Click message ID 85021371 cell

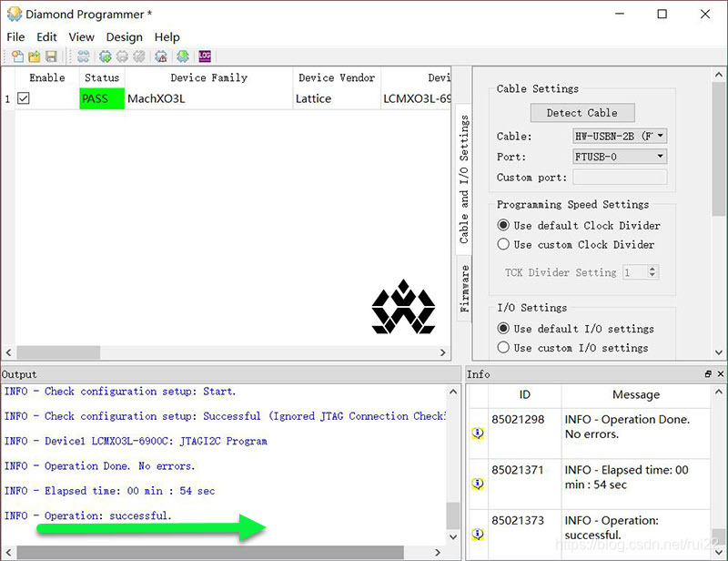[525, 484]
